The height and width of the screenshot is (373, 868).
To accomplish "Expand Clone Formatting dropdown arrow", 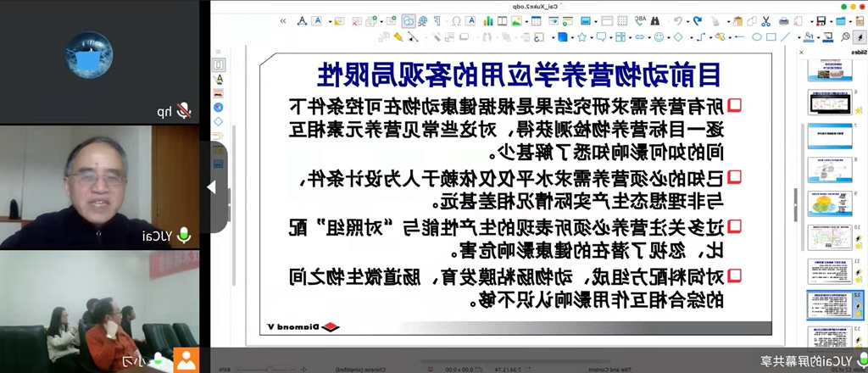I will 728,21.
